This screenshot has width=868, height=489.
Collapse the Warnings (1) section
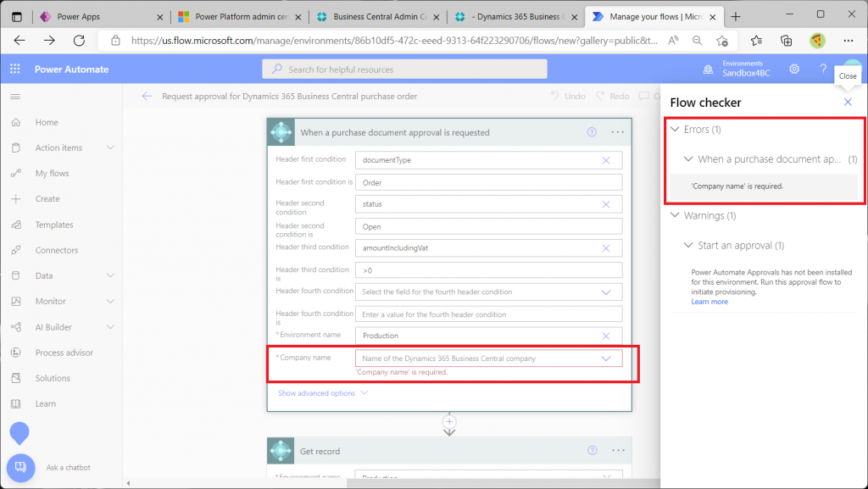675,215
